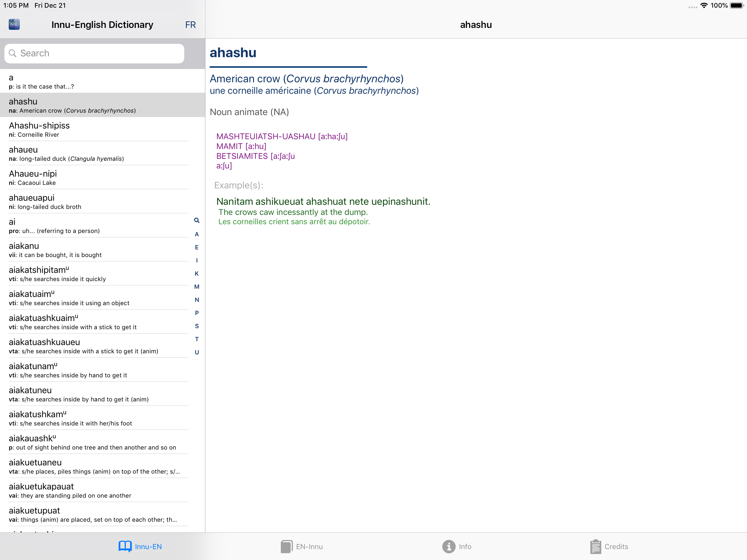
Task: Open the EN-Innu tab
Action: (309, 546)
